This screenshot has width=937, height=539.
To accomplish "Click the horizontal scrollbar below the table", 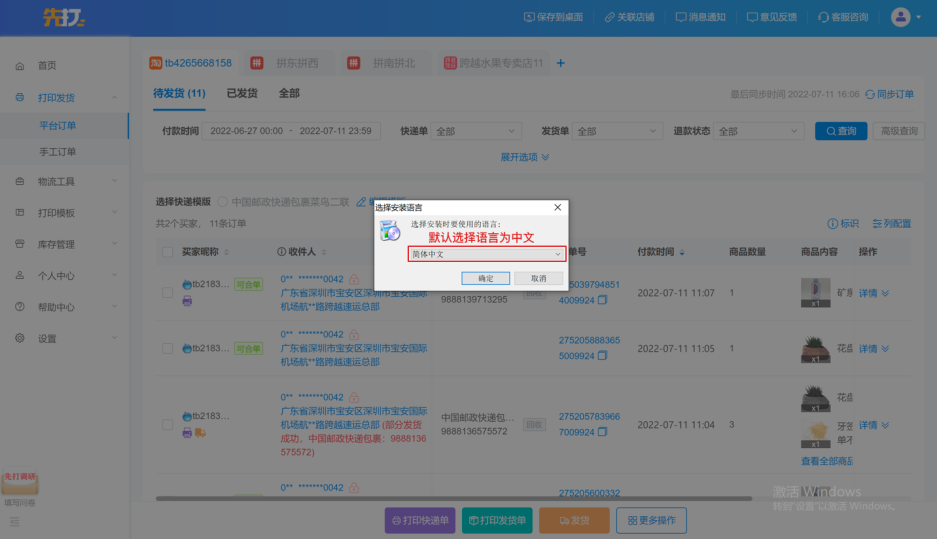I will click(450, 497).
